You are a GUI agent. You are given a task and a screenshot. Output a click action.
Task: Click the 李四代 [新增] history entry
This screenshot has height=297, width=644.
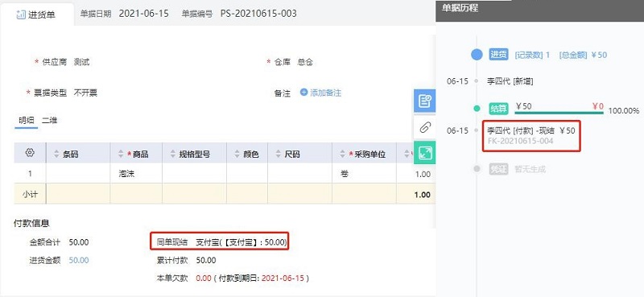[510, 81]
